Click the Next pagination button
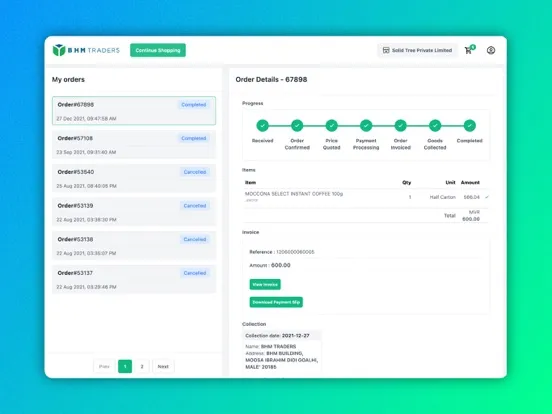This screenshot has height=414, width=552. (163, 366)
